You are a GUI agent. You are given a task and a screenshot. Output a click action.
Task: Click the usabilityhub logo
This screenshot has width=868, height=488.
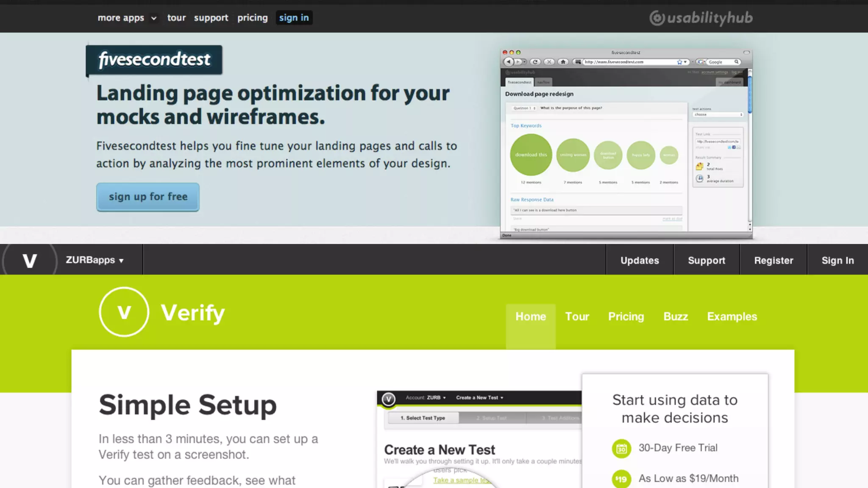tap(701, 18)
